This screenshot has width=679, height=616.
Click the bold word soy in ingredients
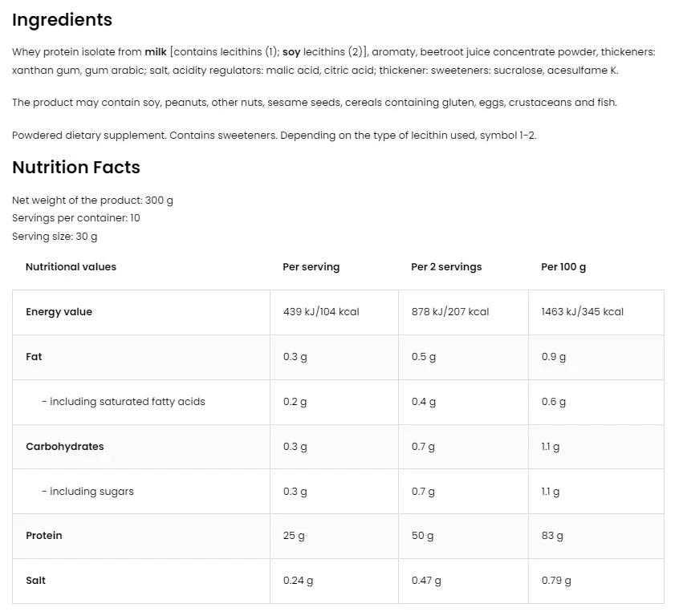pyautogui.click(x=291, y=52)
